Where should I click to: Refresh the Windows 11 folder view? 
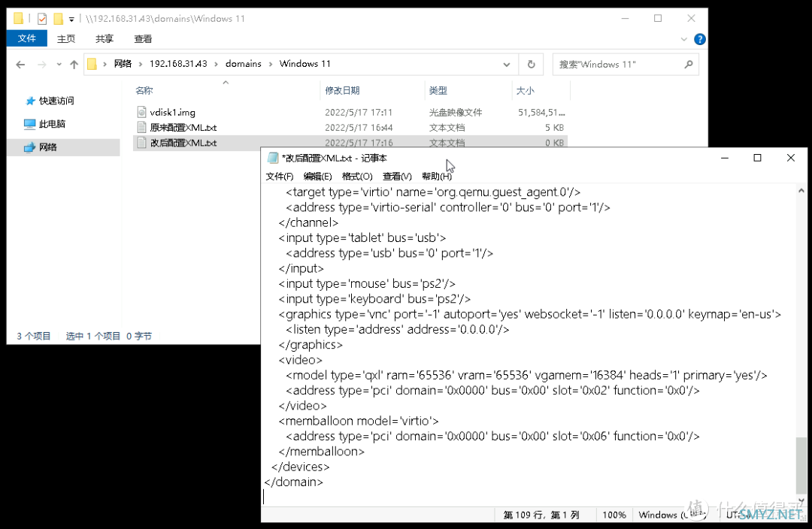[x=532, y=65]
